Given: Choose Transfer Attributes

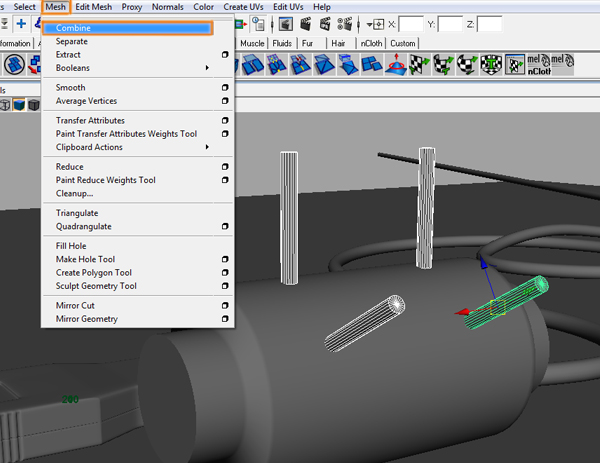Looking at the screenshot, I should (x=90, y=121).
